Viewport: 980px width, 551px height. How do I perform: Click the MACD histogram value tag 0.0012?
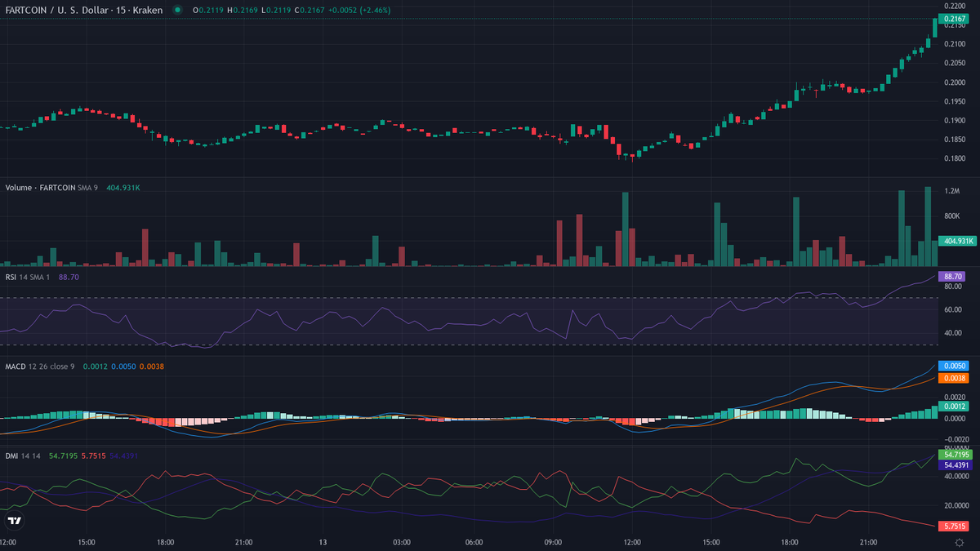[952, 406]
